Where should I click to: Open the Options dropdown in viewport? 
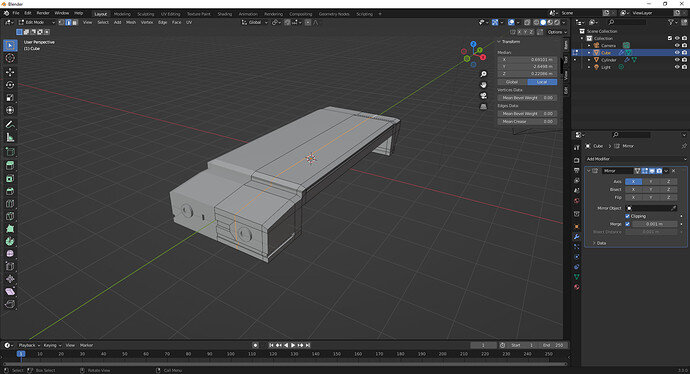[557, 32]
